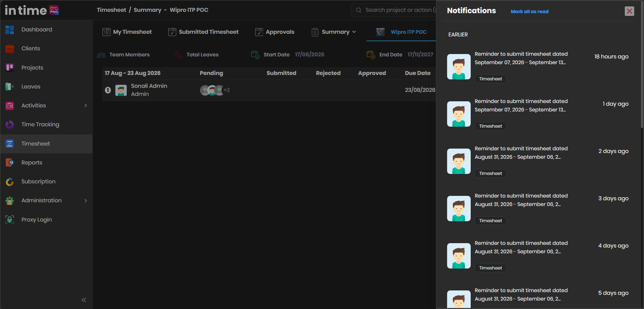This screenshot has width=644, height=309.
Task: Click Sonali Admin's avatar thumbnail
Action: tap(121, 90)
